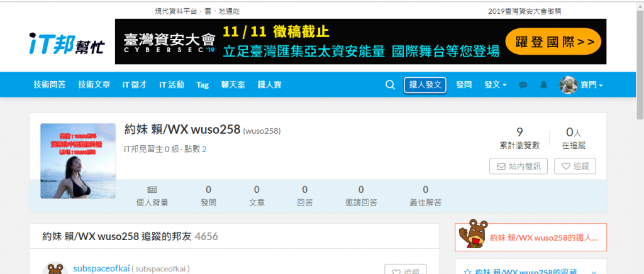Click the 追蹤的邦友 4656 heading
This screenshot has height=274, width=644.
[x=130, y=236]
